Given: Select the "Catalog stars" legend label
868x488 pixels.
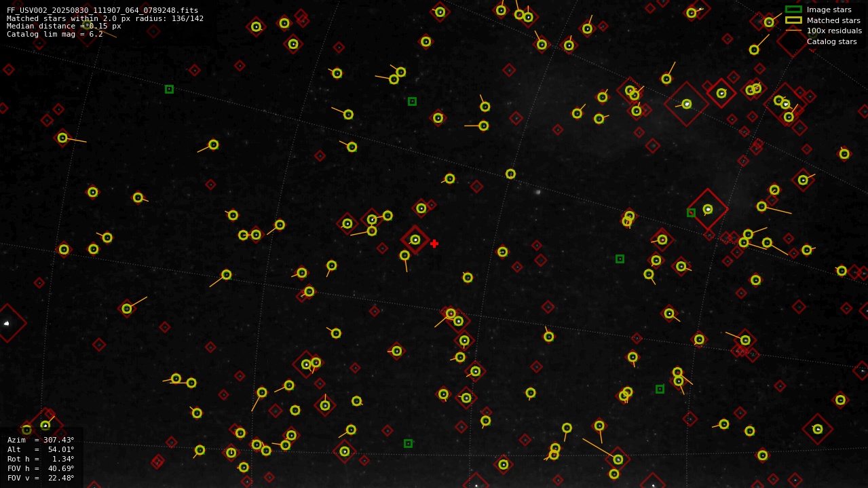Looking at the screenshot, I should tap(831, 41).
